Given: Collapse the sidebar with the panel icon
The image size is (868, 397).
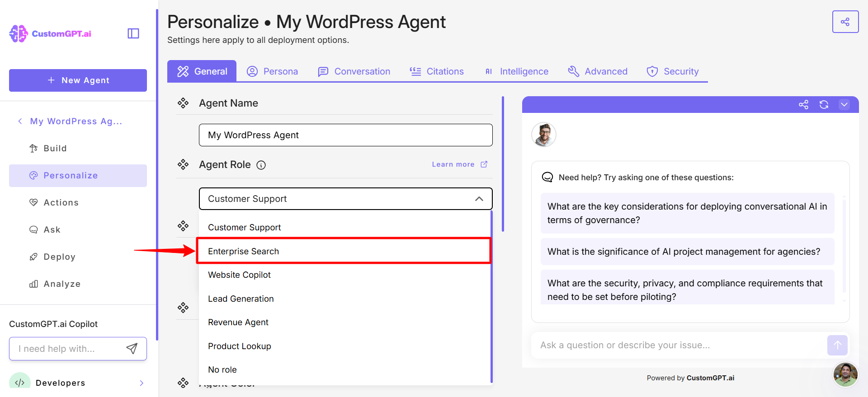Looking at the screenshot, I should 133,33.
